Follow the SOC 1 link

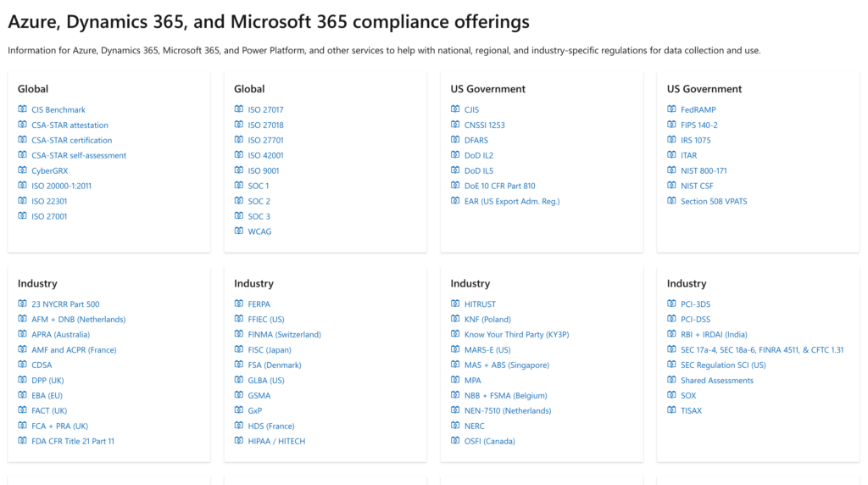(x=259, y=186)
